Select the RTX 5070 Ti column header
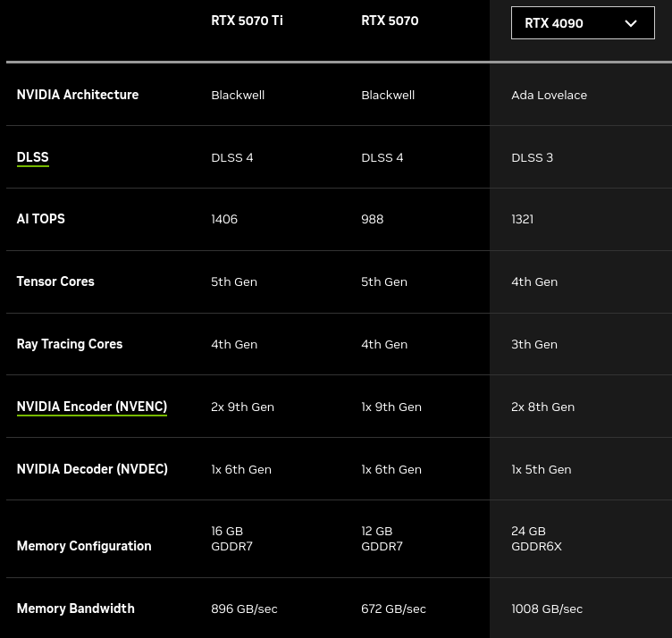 click(247, 21)
